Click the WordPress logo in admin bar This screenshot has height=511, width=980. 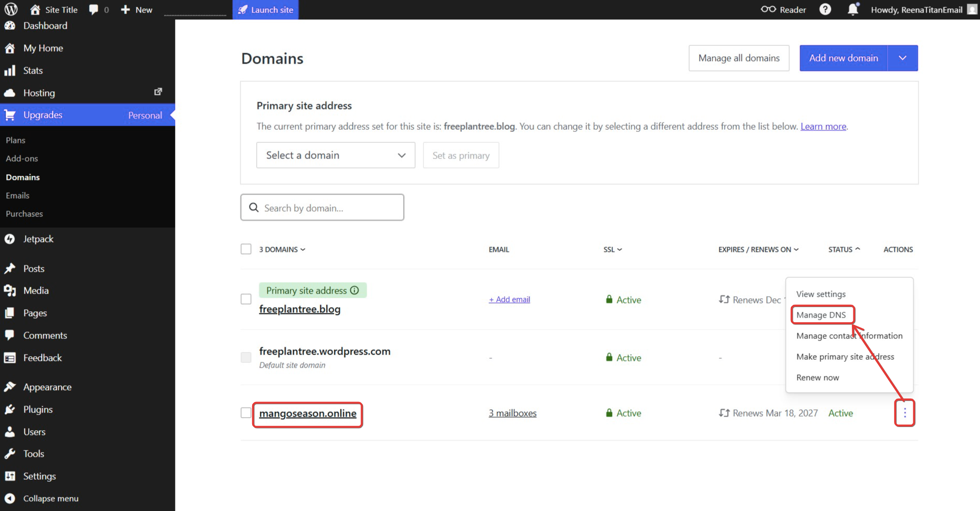pyautogui.click(x=11, y=9)
